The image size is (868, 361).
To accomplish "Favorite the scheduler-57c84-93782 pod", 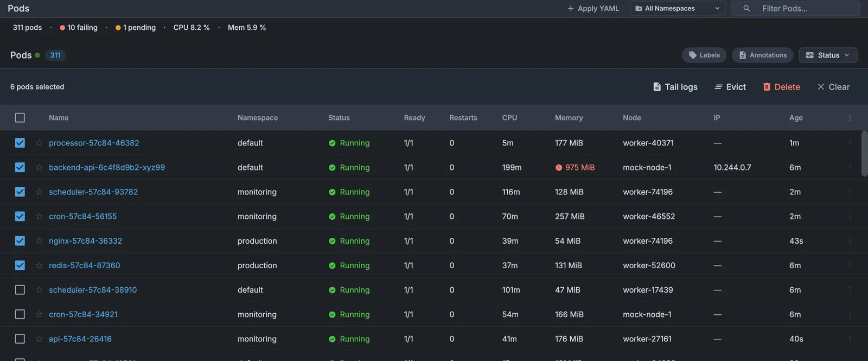I will click(39, 192).
